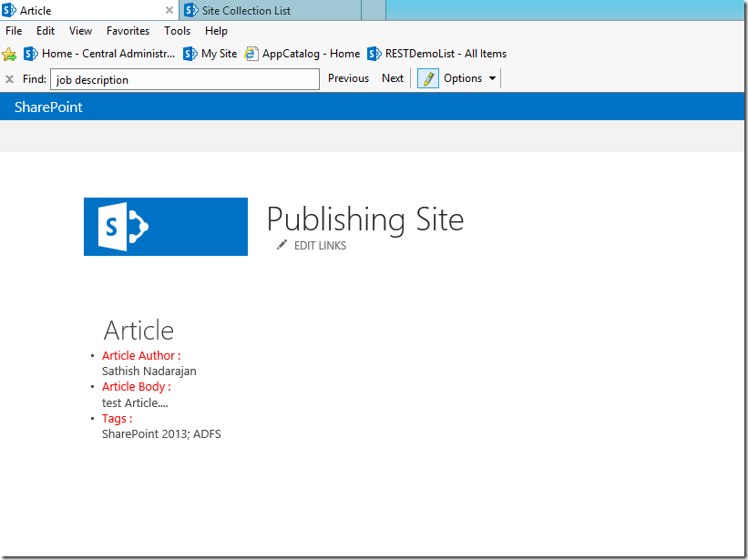The height and width of the screenshot is (560, 748).
Task: Click the Publishing Site title
Action: click(x=365, y=219)
